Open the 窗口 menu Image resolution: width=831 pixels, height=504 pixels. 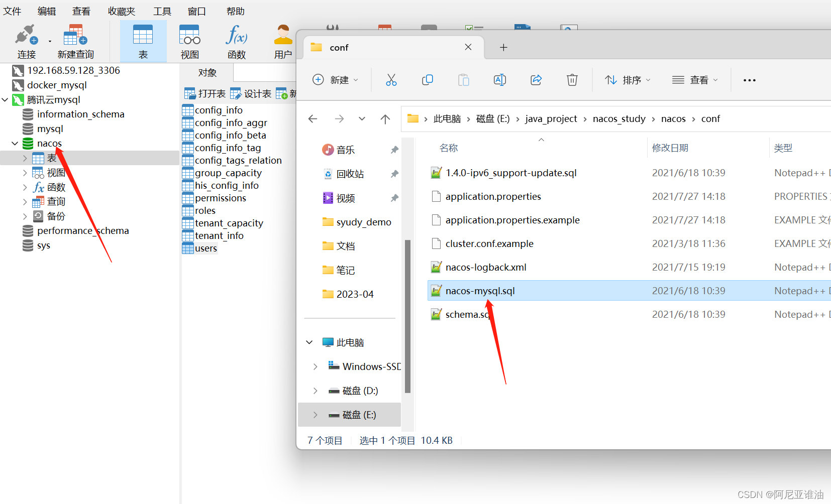[197, 11]
